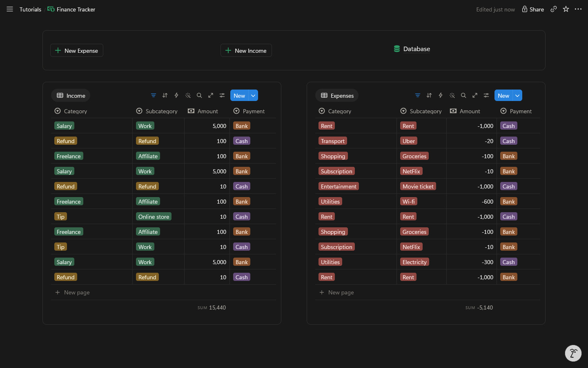Expand Expenses table to full page
588x368 pixels.
tap(475, 95)
